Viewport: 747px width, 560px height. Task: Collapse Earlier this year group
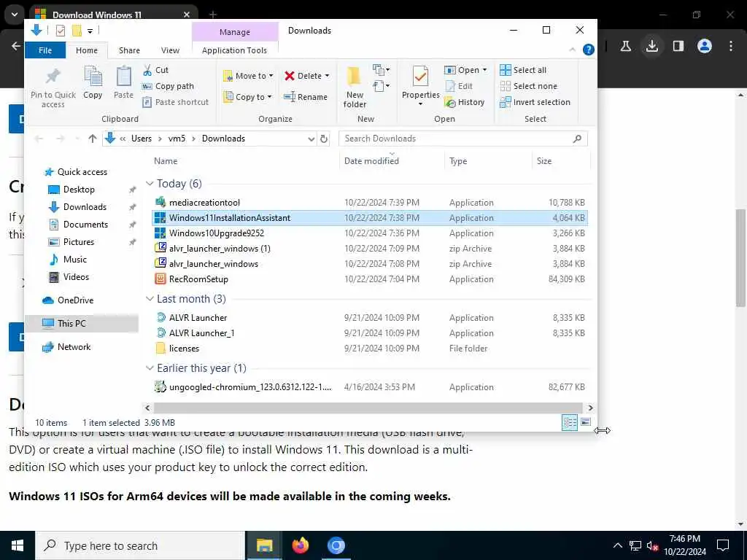coord(150,368)
